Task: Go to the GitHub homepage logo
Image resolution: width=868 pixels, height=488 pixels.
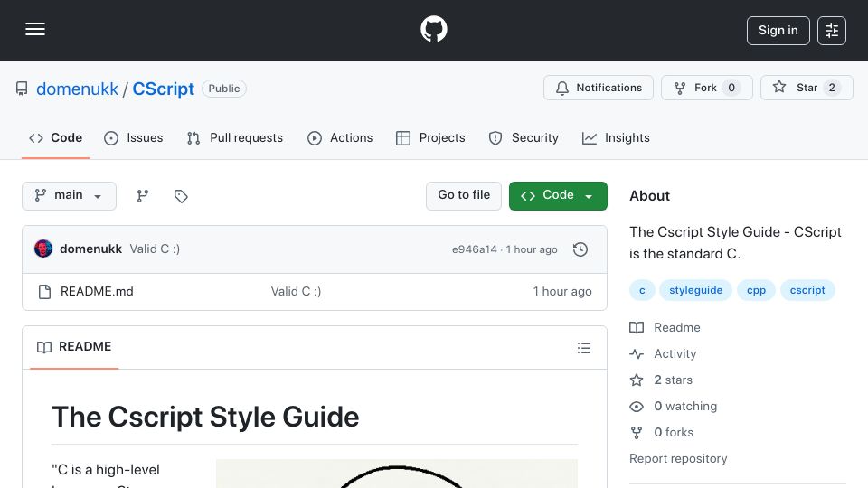Action: coord(433,29)
